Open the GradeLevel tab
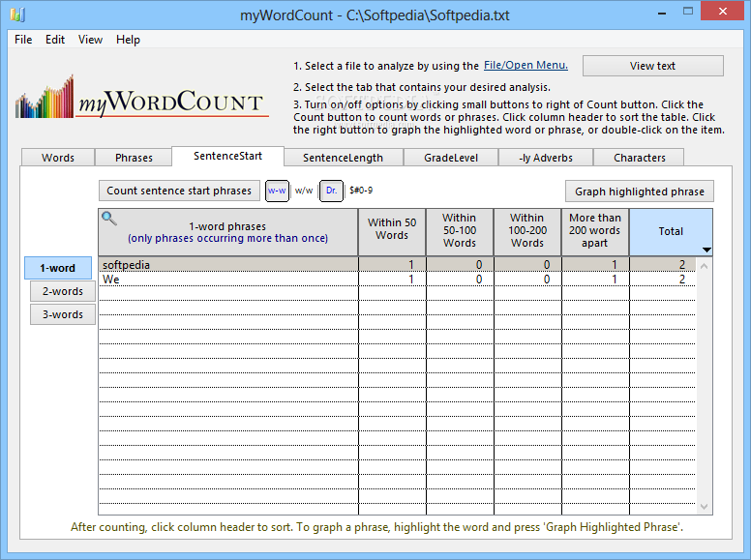The width and height of the screenshot is (751, 560). tap(451, 158)
